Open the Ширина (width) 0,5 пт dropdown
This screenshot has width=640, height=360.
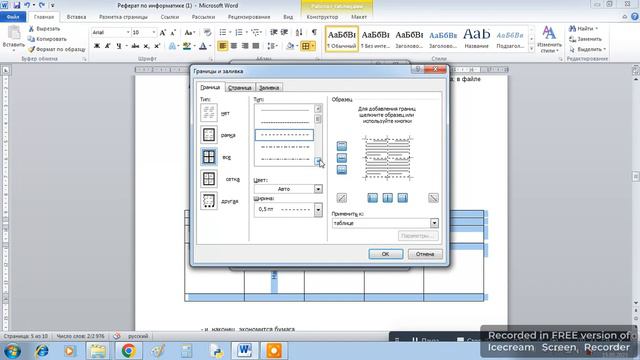click(x=318, y=210)
